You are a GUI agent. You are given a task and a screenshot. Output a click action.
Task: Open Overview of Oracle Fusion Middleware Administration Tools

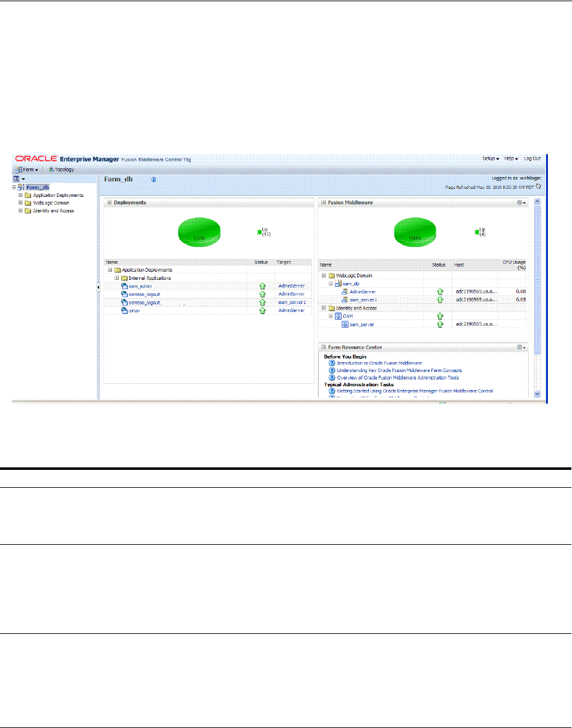[398, 378]
